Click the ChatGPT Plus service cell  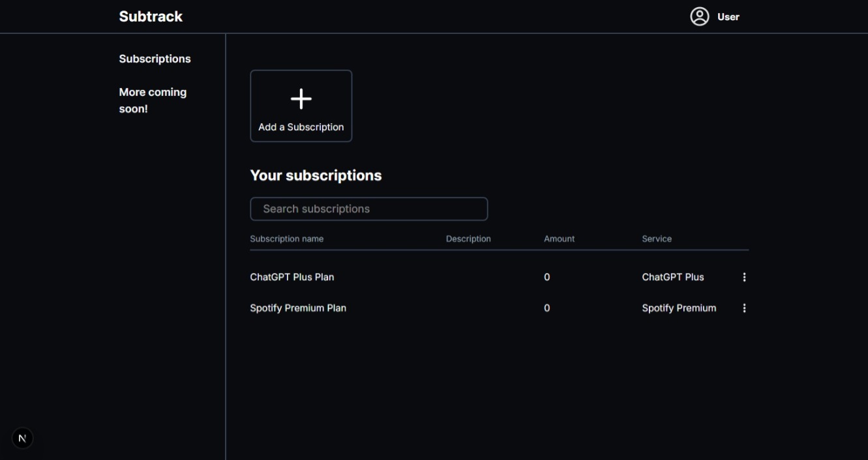(x=672, y=278)
